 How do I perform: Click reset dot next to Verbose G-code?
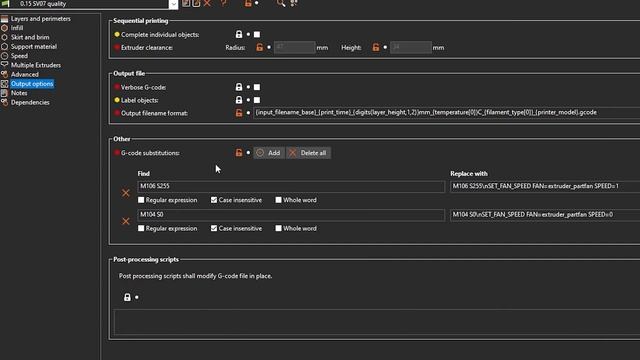[248, 87]
